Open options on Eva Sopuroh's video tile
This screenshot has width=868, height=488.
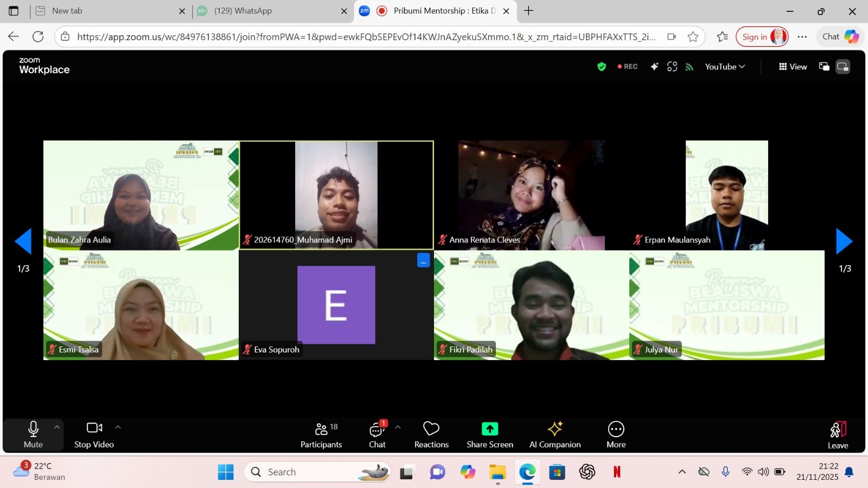[423, 261]
